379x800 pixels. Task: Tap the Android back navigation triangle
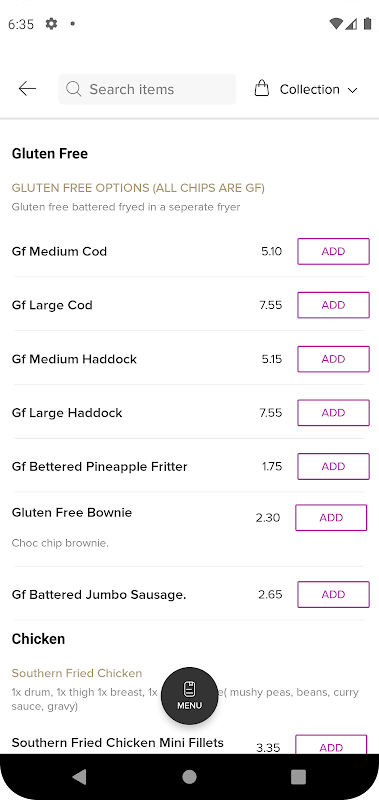point(79,777)
